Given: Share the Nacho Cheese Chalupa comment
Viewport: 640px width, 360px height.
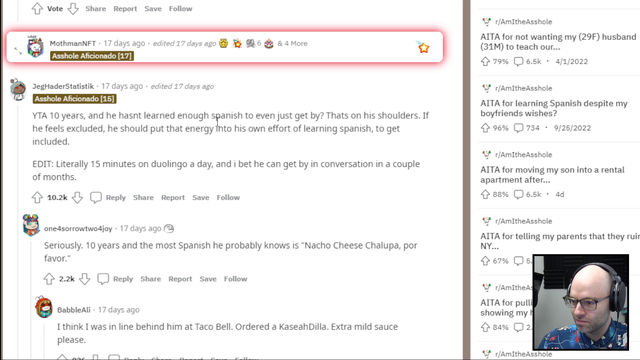Looking at the screenshot, I should pos(151,279).
